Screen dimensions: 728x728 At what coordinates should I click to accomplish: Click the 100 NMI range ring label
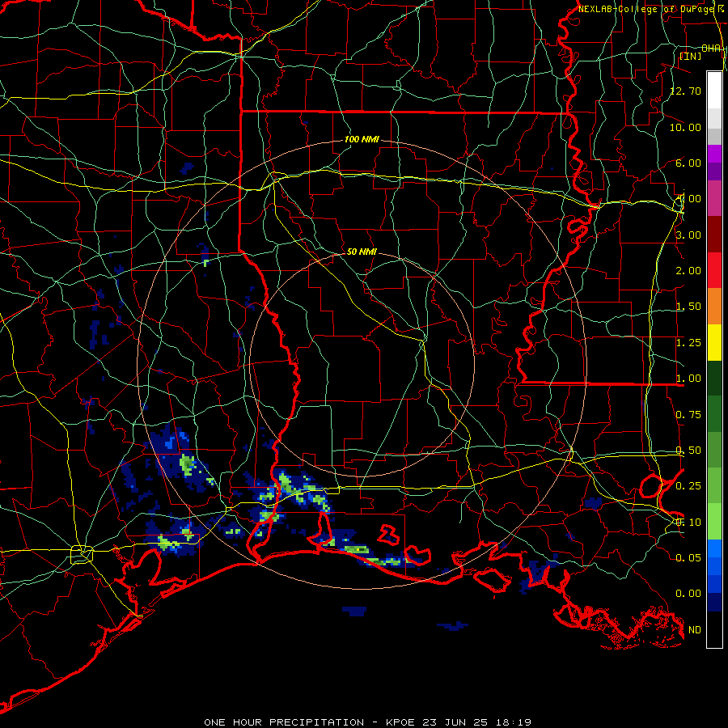[x=362, y=139]
